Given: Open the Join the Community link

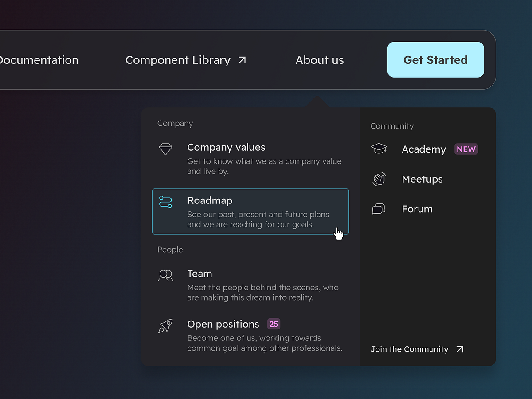Looking at the screenshot, I should (409, 349).
